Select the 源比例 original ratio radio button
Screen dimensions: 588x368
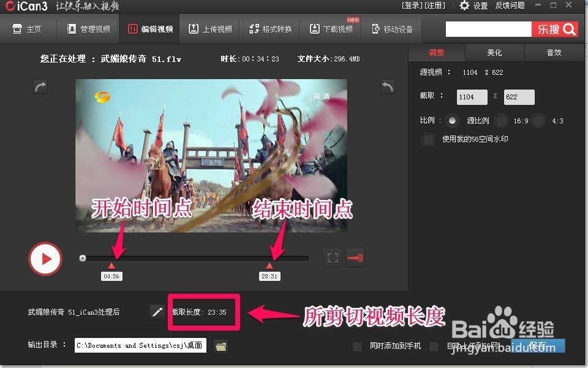[452, 121]
